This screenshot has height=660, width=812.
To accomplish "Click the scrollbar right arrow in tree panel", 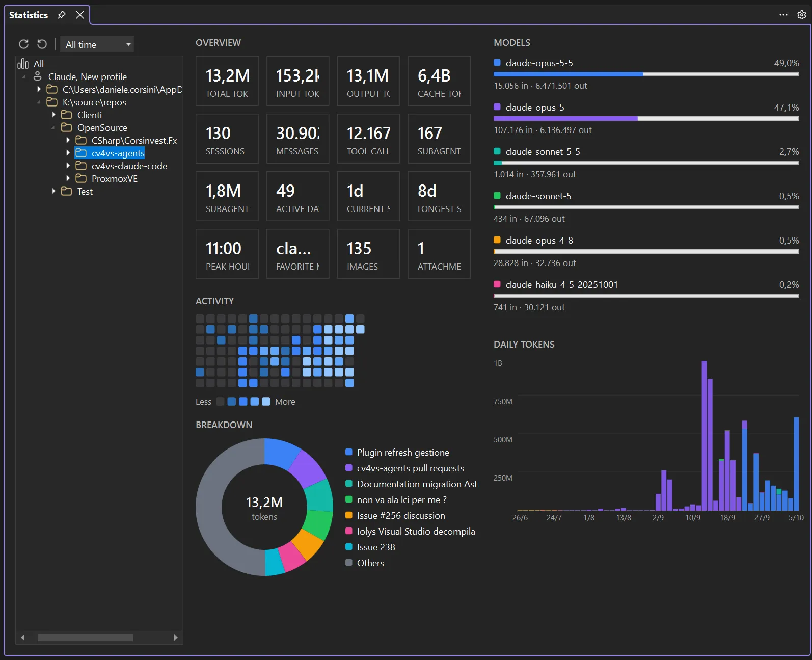I will click(176, 638).
